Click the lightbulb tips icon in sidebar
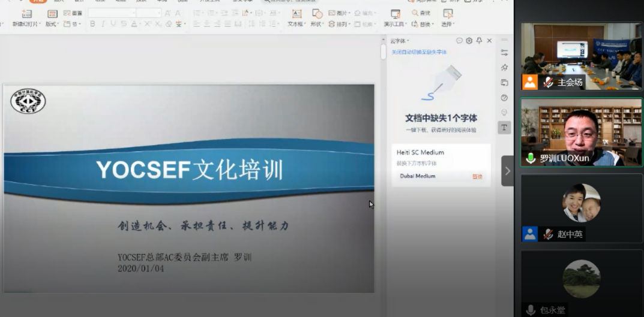644x317 pixels. [504, 113]
